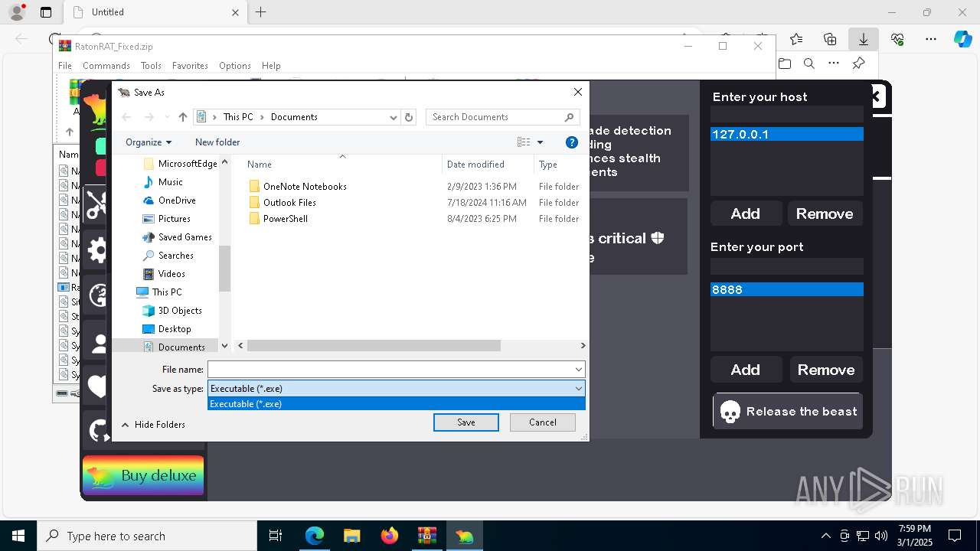
Task: Click the Documents breadcrumb in the address bar
Action: coord(294,117)
